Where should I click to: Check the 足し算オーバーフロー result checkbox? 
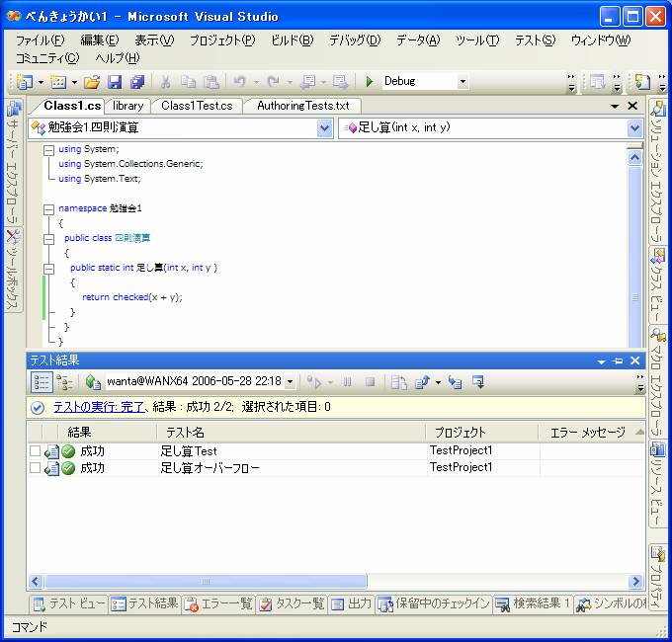point(36,468)
